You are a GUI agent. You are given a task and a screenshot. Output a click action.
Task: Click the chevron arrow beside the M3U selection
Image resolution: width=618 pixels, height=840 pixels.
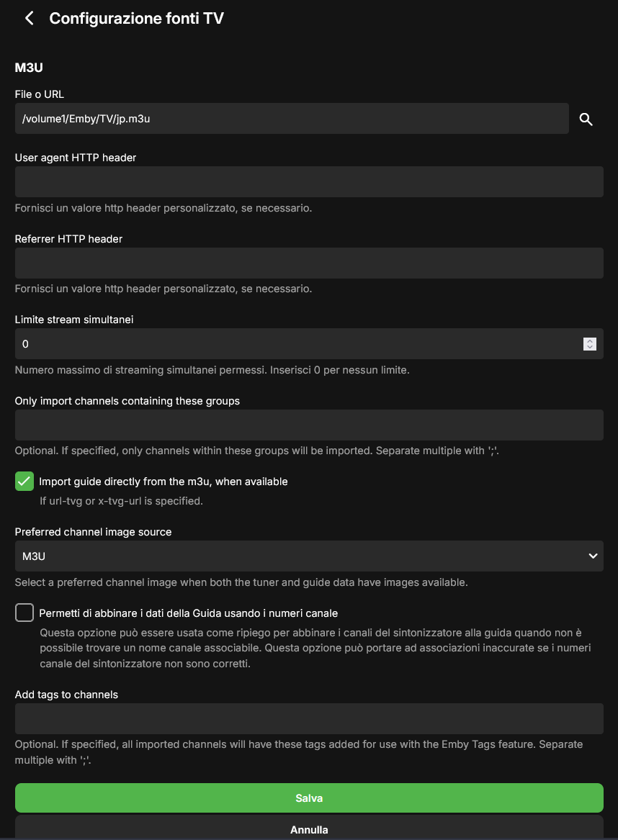tap(593, 556)
